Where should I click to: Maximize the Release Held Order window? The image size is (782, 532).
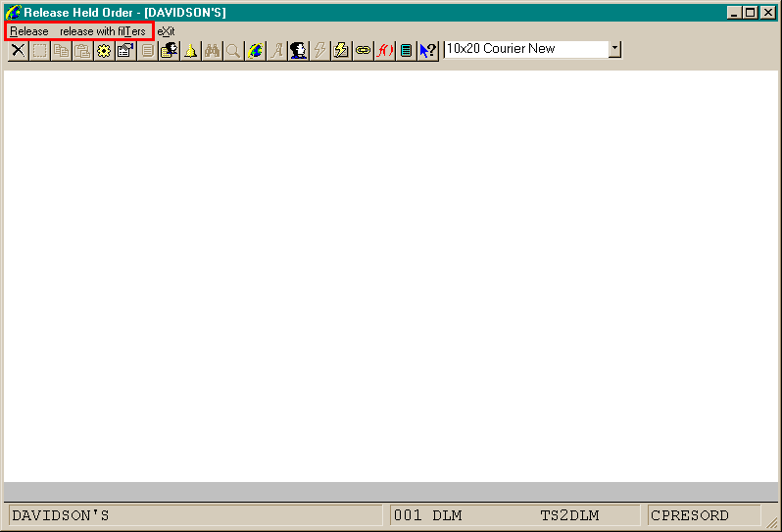(750, 13)
